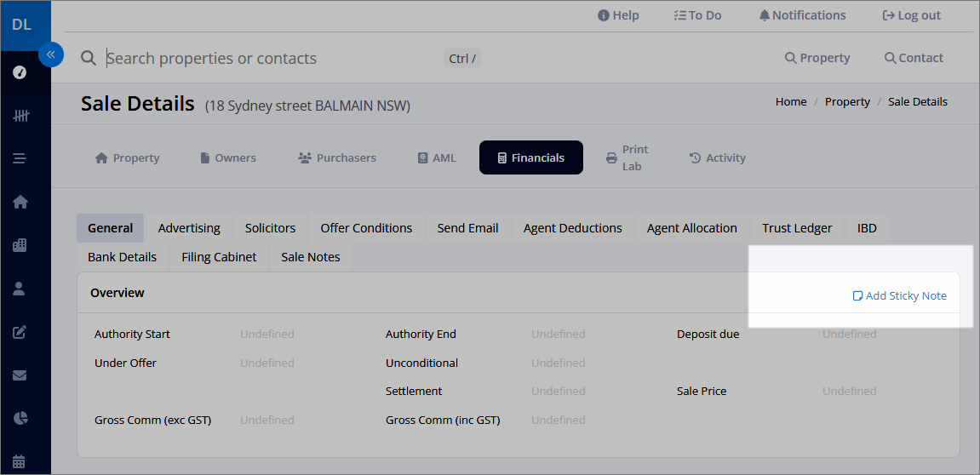The image size is (980, 475).
Task: Open the Notifications bell
Action: click(x=803, y=15)
